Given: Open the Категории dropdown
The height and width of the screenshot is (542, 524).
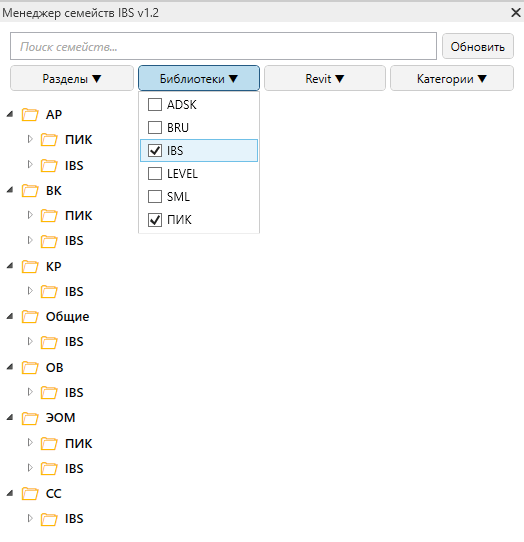Looking at the screenshot, I should (x=452, y=78).
